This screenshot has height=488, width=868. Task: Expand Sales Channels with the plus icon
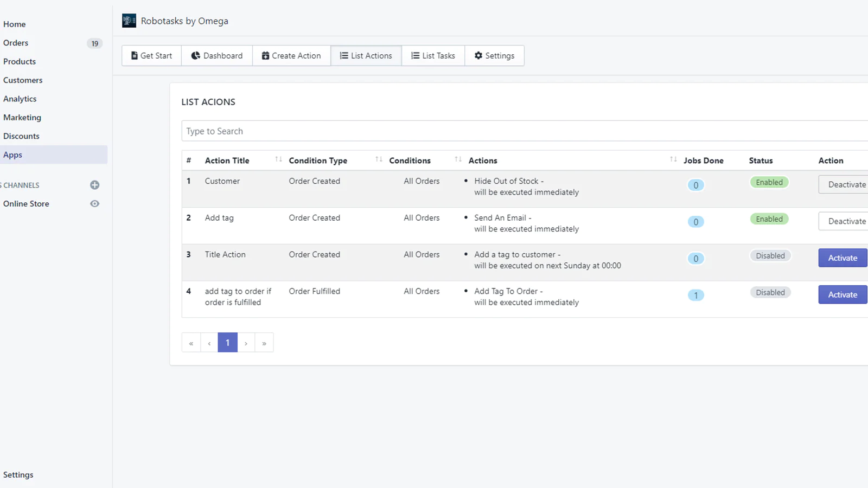coord(94,185)
